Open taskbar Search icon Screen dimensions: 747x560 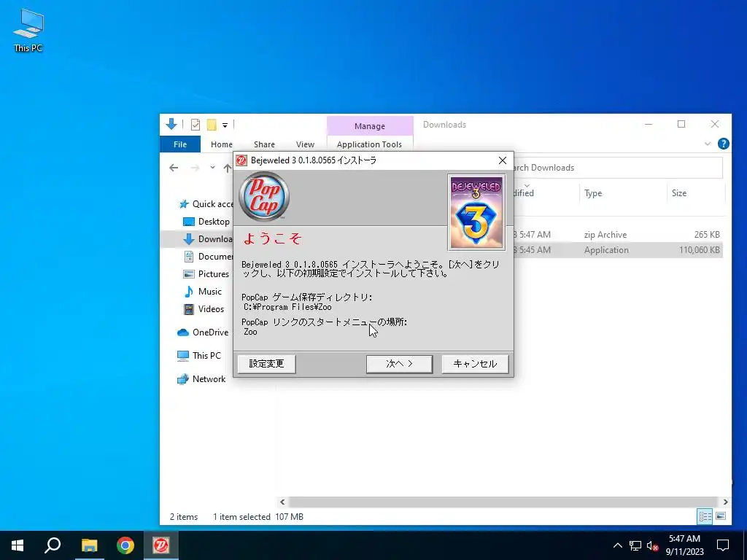[x=53, y=545]
